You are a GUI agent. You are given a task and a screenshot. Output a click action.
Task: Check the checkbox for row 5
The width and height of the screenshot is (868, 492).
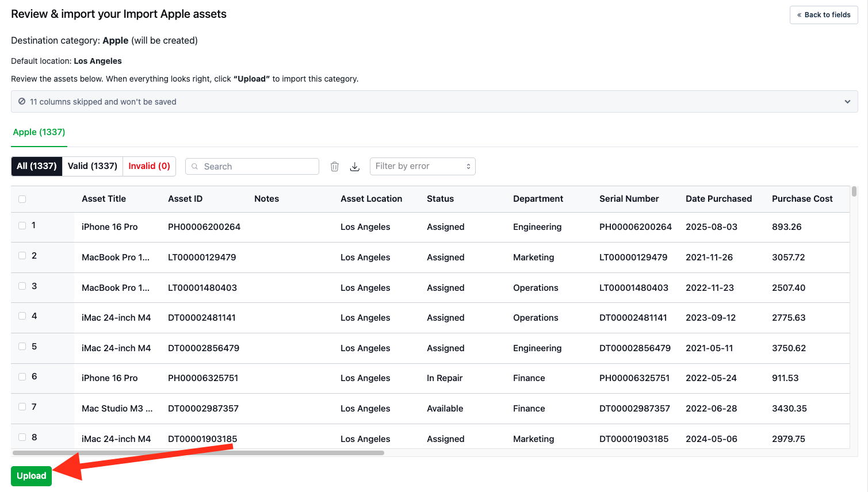pyautogui.click(x=22, y=347)
